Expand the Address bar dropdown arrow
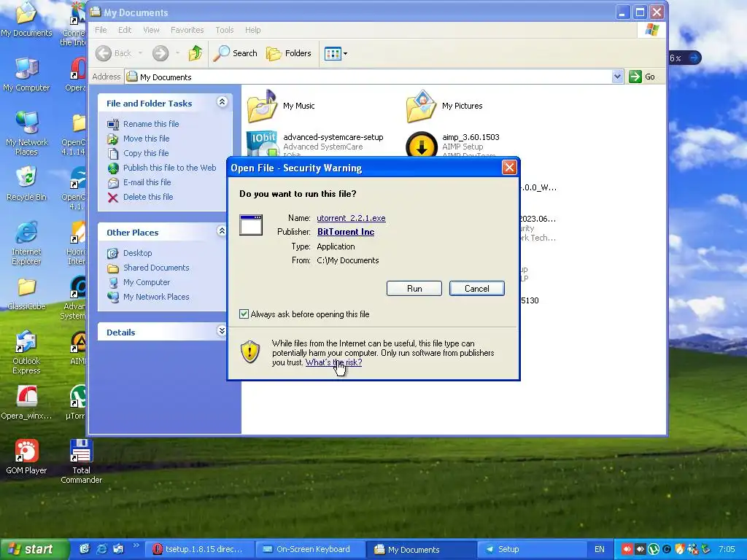The height and width of the screenshot is (560, 747). point(617,77)
